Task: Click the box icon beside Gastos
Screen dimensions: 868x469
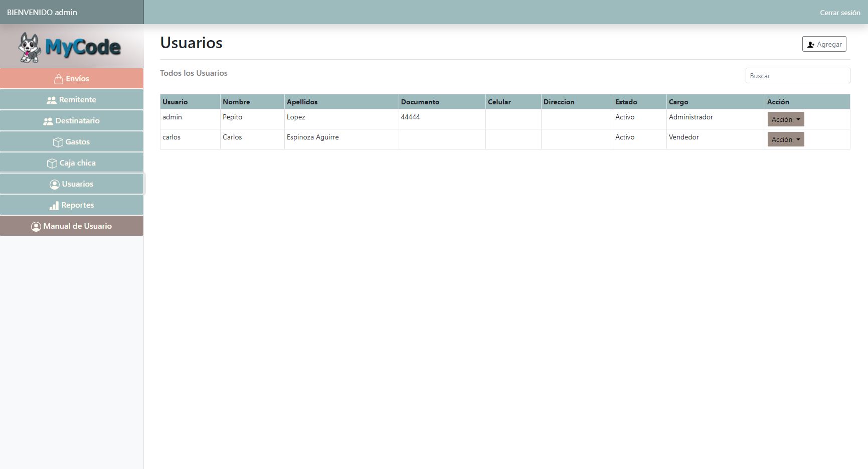Action: coord(58,142)
